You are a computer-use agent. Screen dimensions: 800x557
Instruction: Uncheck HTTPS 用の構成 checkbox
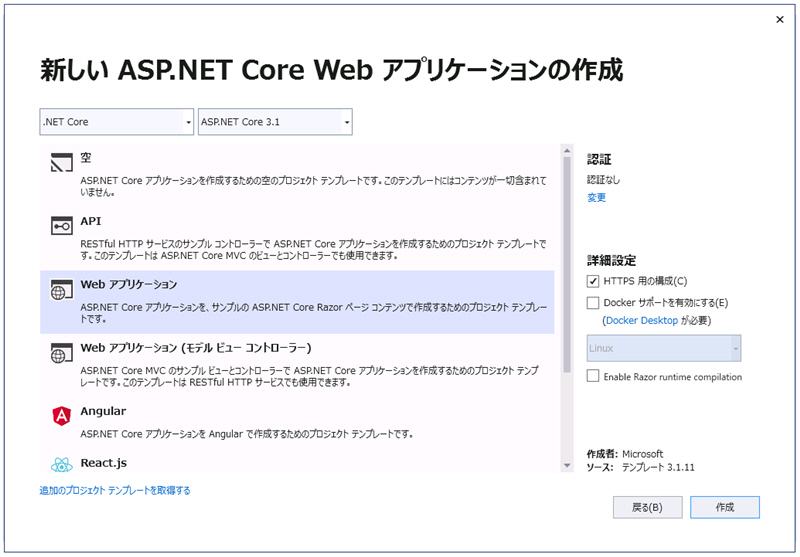click(x=592, y=281)
